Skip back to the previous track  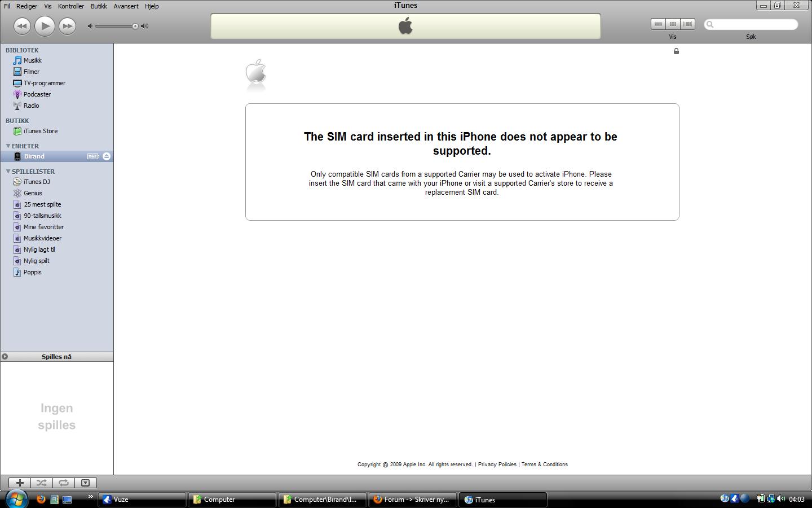[22, 26]
